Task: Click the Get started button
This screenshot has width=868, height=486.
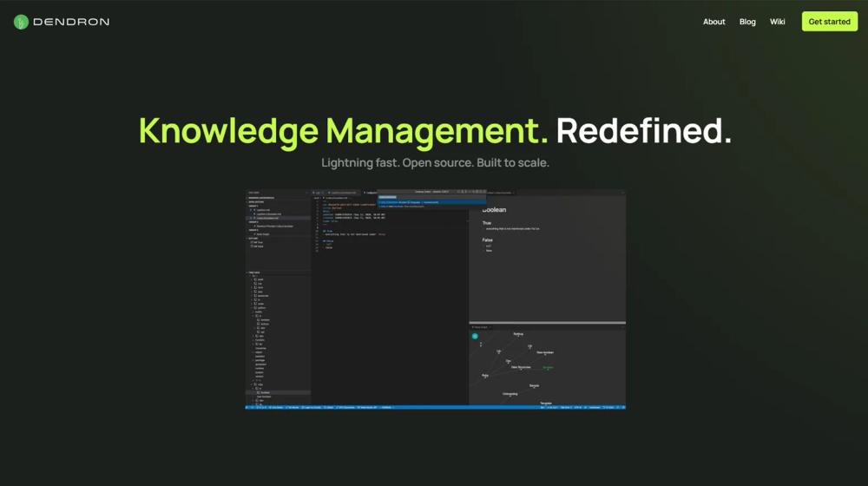Action: pyautogui.click(x=829, y=22)
